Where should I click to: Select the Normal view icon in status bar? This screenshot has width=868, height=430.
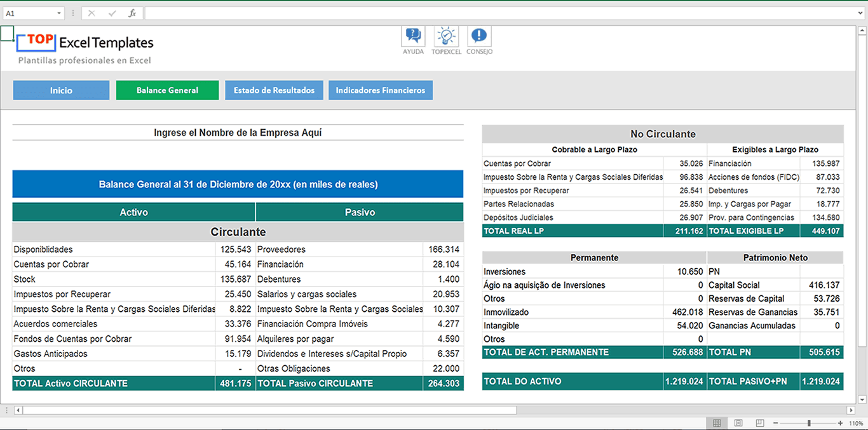click(x=717, y=423)
